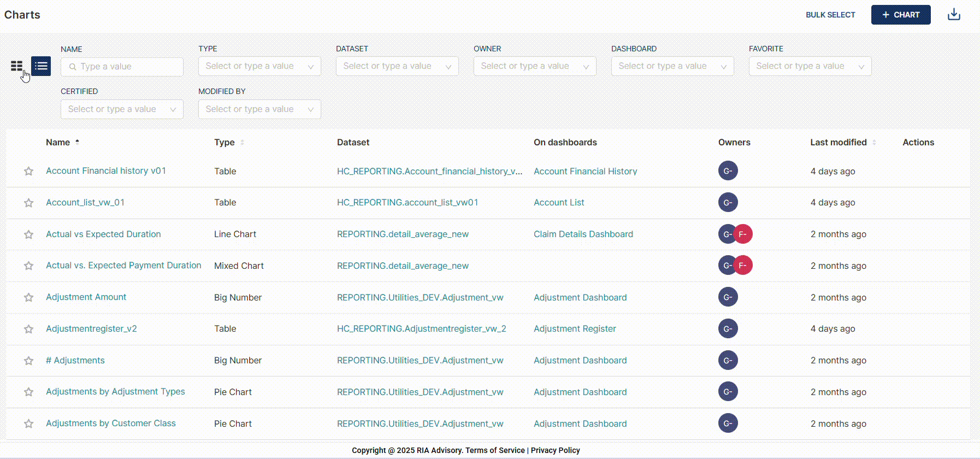
Task: Switch to card grid view
Action: [x=17, y=66]
